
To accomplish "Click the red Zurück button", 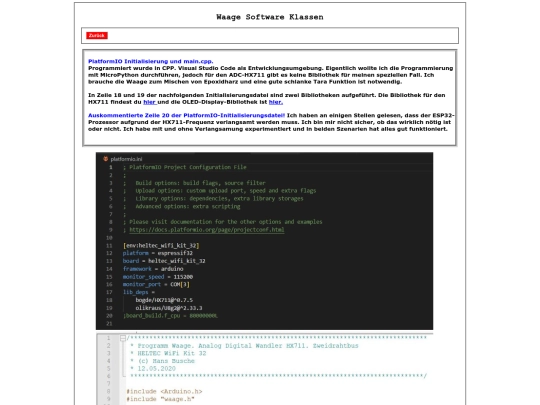I will pos(97,35).
